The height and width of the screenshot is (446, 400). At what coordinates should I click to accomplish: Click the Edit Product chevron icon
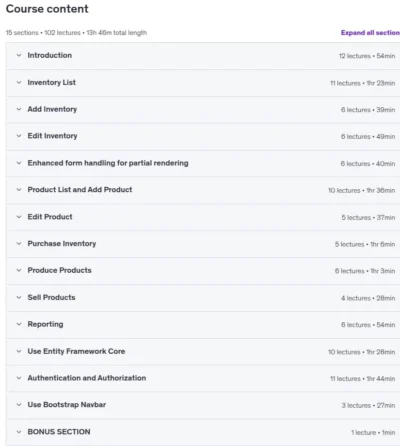[19, 217]
